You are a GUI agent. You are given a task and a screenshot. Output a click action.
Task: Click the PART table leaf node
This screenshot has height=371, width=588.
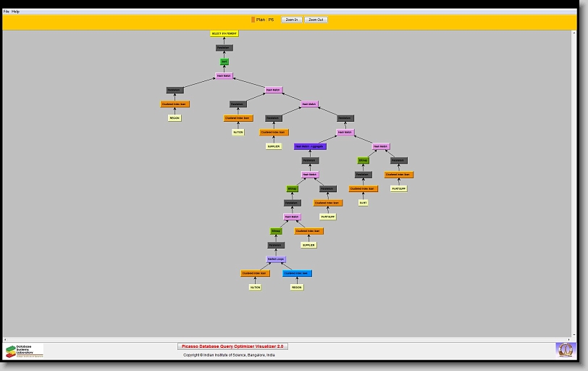coord(364,203)
